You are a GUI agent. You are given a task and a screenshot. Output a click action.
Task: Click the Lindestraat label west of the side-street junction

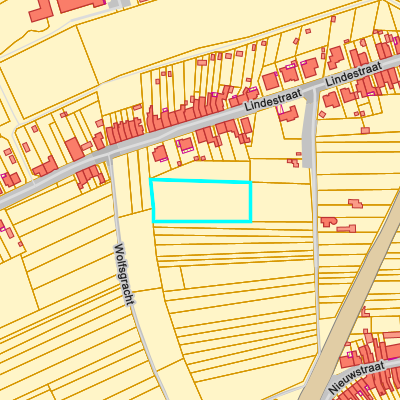click(x=273, y=100)
